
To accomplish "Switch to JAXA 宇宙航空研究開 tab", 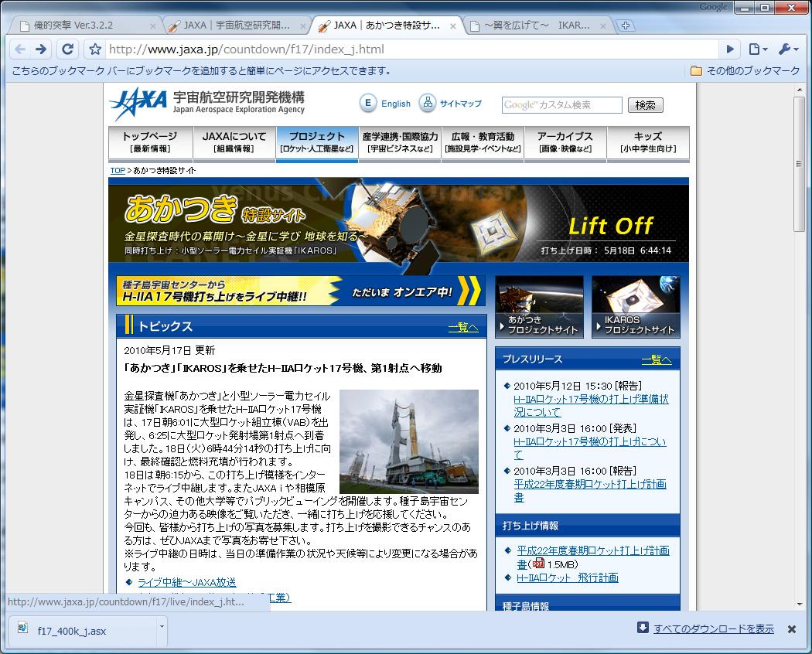I will [x=236, y=26].
